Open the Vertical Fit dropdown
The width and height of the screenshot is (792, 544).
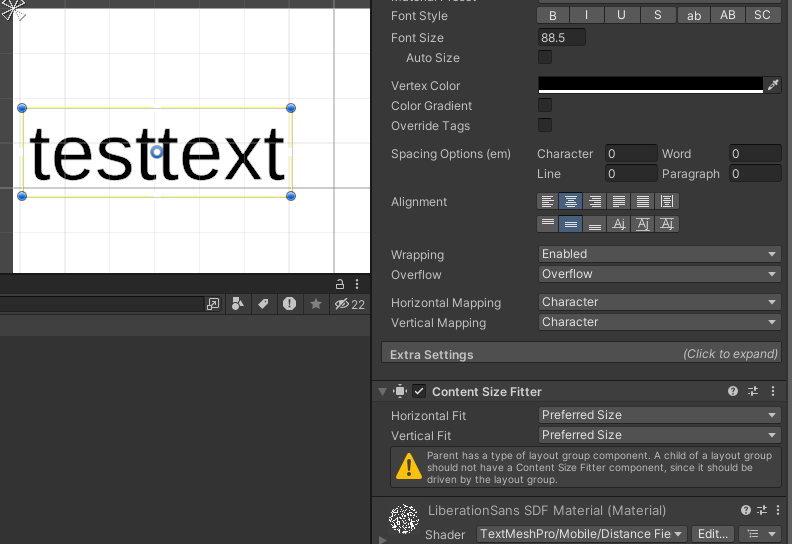tap(659, 435)
